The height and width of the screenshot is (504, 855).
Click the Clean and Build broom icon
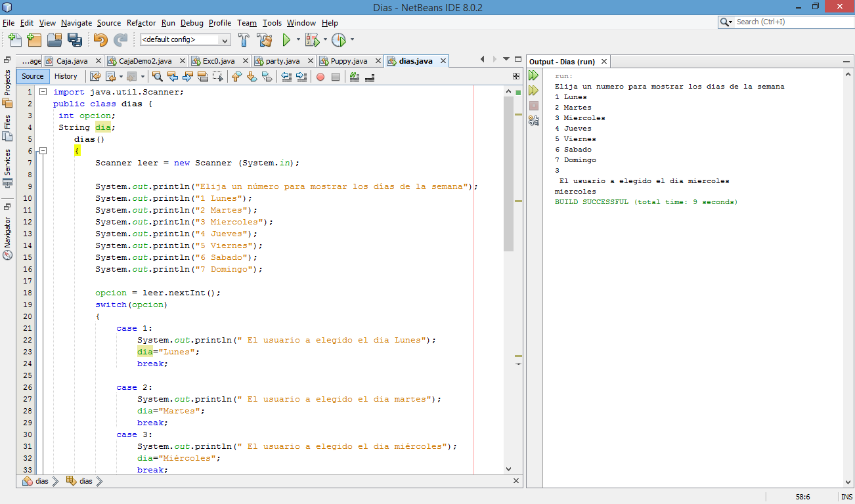pyautogui.click(x=265, y=40)
